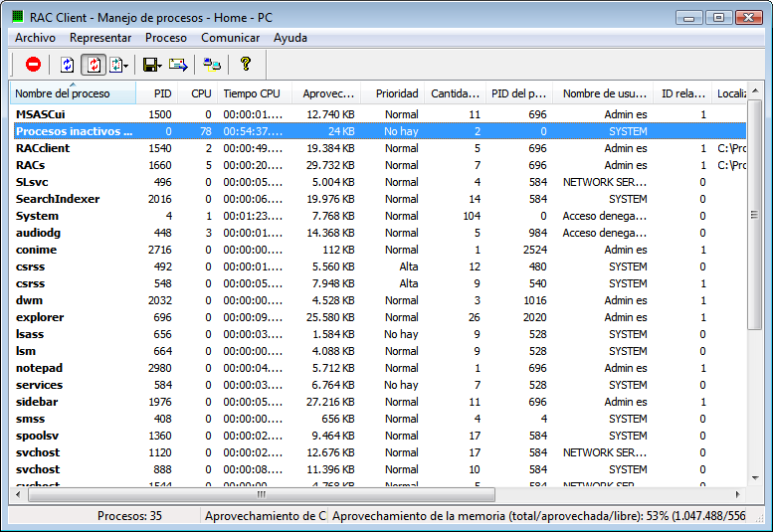This screenshot has width=773, height=532.
Task: Click the yellow question mark help icon
Action: (246, 65)
